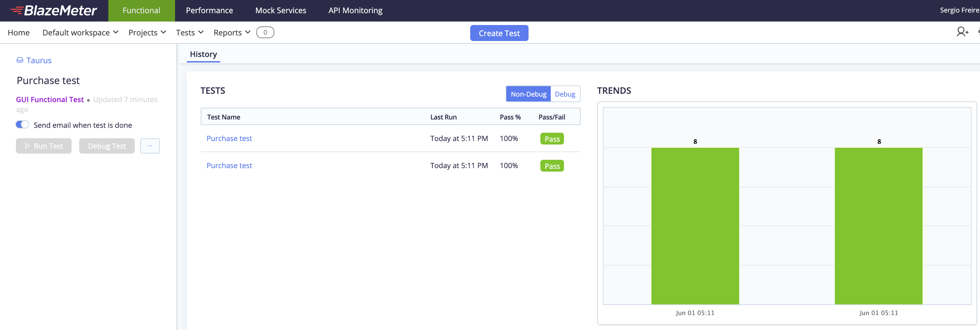Select the History tab
This screenshot has width=980, height=330.
203,54
